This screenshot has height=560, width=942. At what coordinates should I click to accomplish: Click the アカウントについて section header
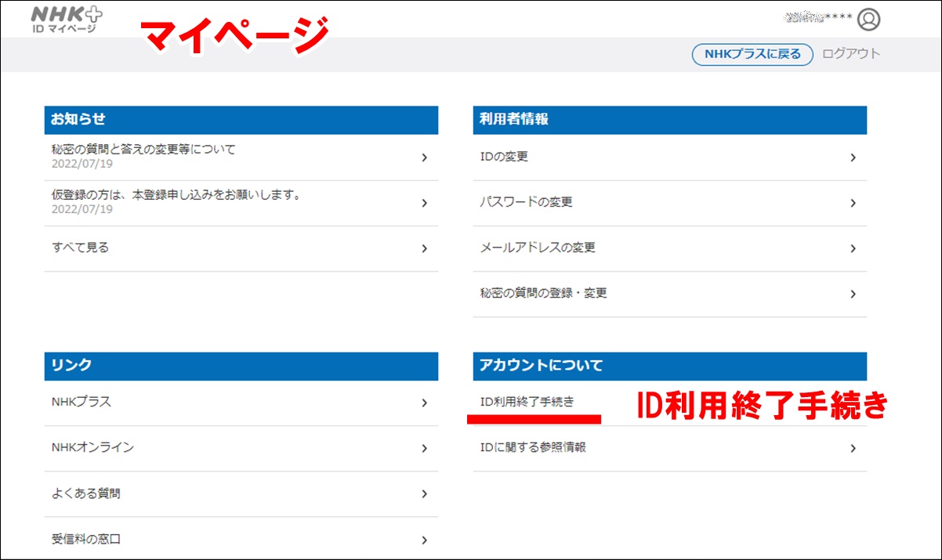click(670, 366)
